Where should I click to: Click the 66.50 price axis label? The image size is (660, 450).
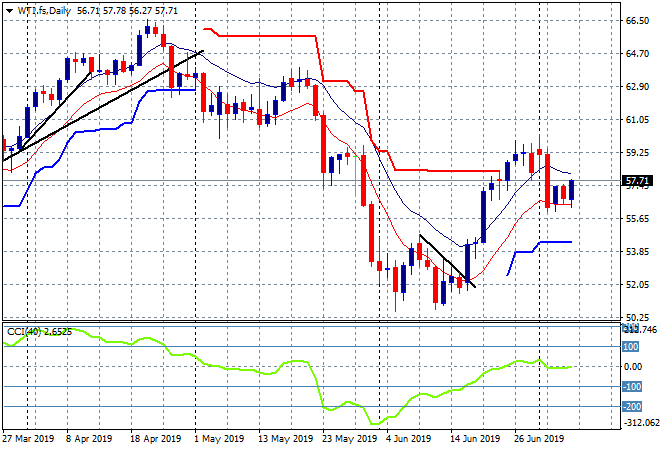pyautogui.click(x=637, y=21)
